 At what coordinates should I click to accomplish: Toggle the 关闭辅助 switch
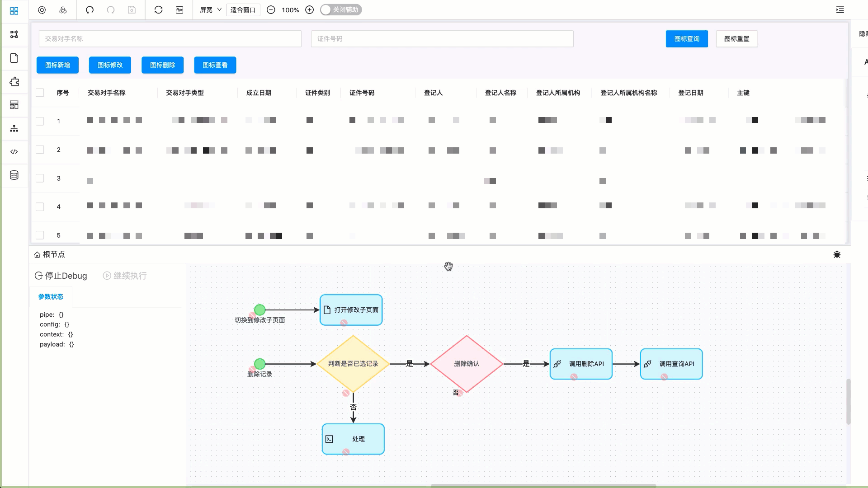[x=341, y=10]
